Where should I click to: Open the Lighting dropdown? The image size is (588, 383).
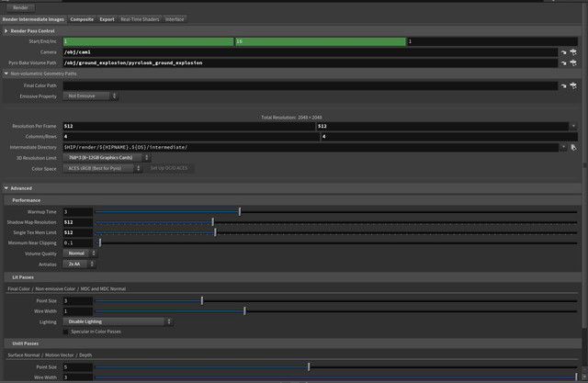118,321
